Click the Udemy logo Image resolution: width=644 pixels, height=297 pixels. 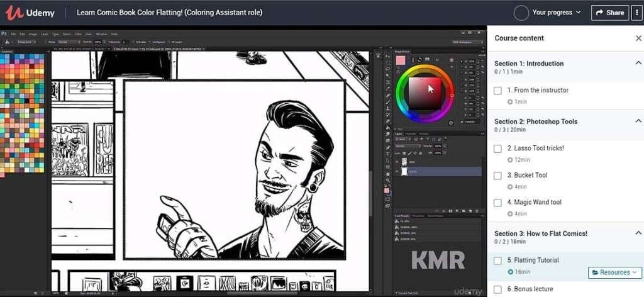click(x=30, y=13)
